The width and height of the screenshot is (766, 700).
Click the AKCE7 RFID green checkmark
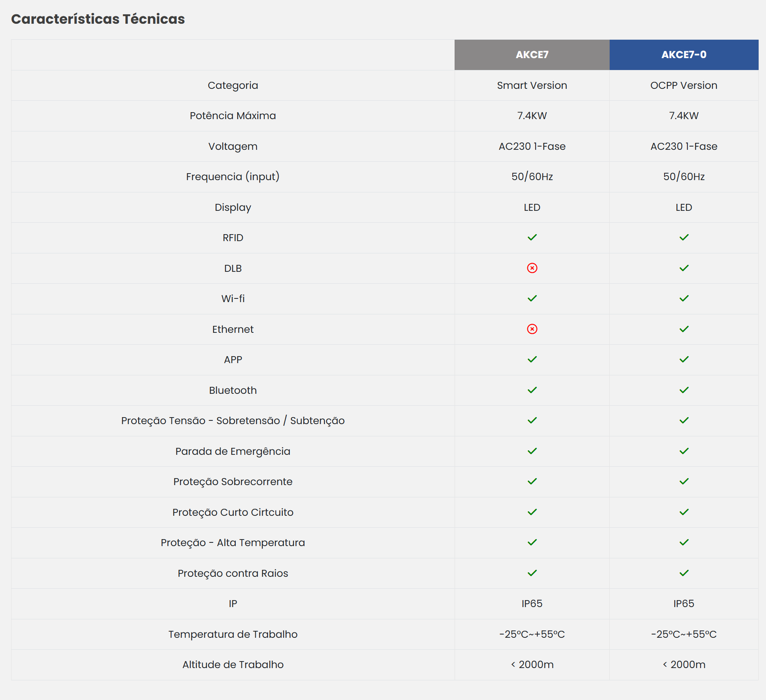pos(532,237)
